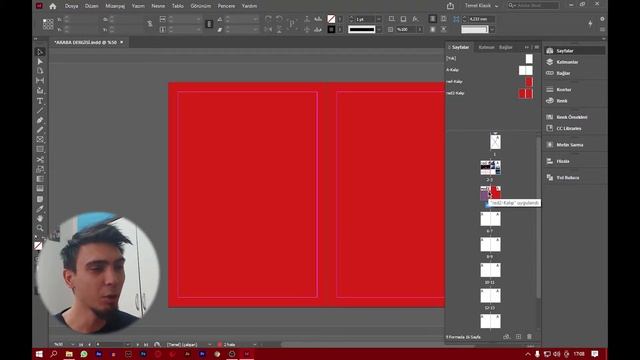Image resolution: width=640 pixels, height=360 pixels.
Task: Open the Pencere menu
Action: tap(226, 6)
